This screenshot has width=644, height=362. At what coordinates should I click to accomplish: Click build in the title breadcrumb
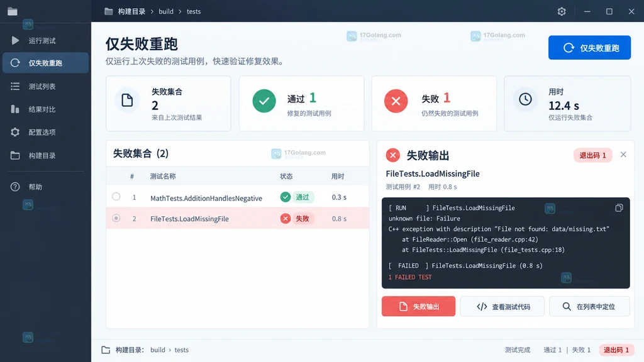(x=166, y=11)
